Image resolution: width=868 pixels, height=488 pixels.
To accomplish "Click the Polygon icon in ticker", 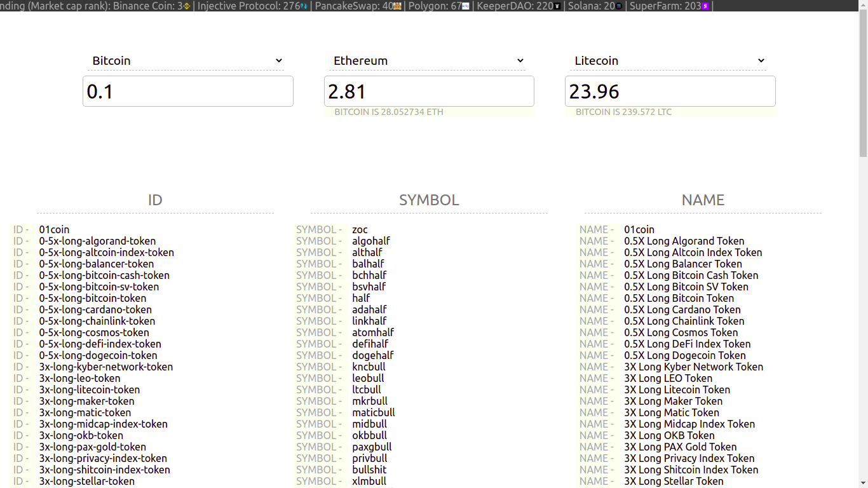I will [466, 6].
